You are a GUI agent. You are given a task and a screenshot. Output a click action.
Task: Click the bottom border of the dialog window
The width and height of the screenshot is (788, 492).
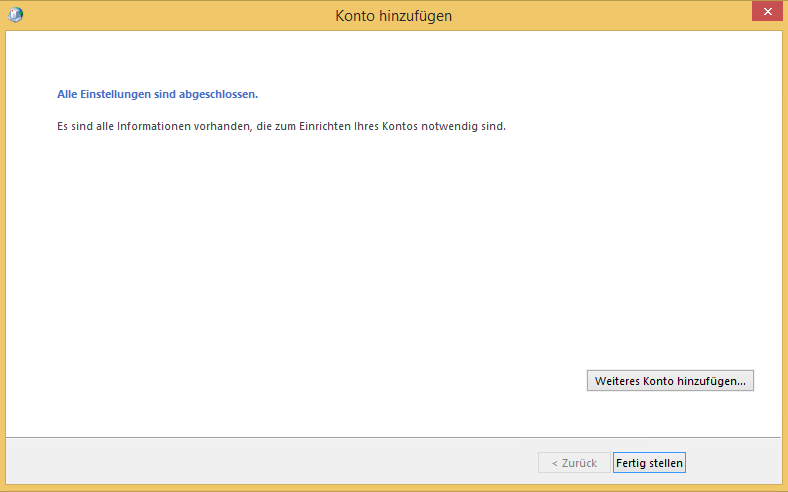[x=394, y=488]
